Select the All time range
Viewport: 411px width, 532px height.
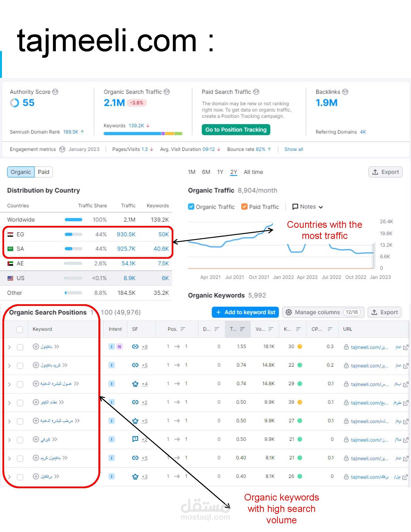[253, 172]
